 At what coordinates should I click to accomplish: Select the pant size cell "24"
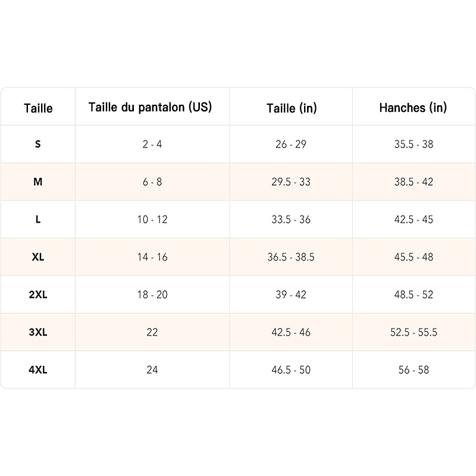point(152,369)
